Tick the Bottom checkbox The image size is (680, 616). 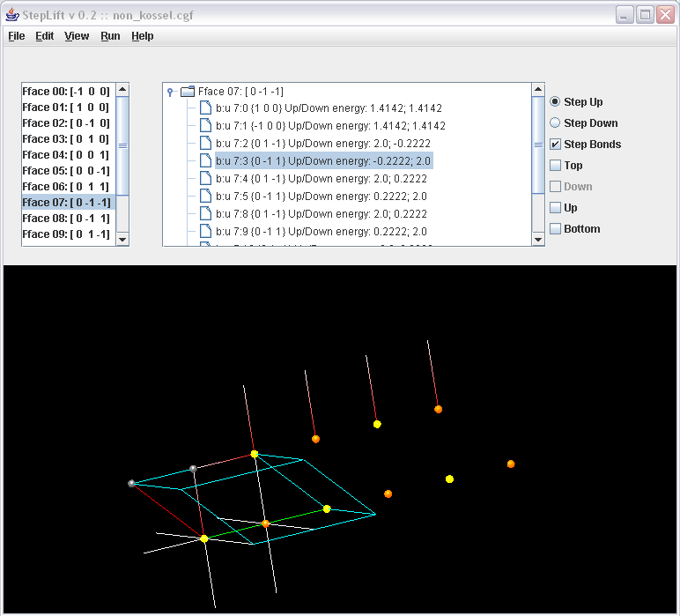(555, 229)
